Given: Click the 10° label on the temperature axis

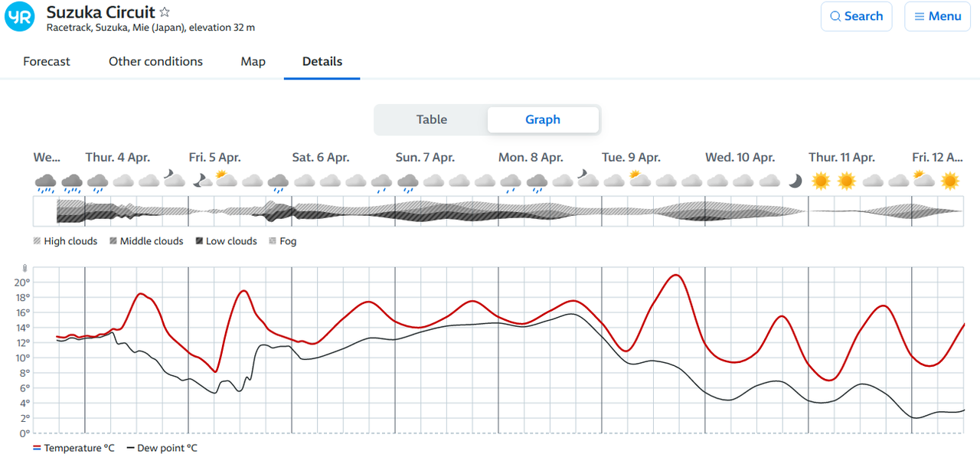Looking at the screenshot, I should click(x=21, y=358).
